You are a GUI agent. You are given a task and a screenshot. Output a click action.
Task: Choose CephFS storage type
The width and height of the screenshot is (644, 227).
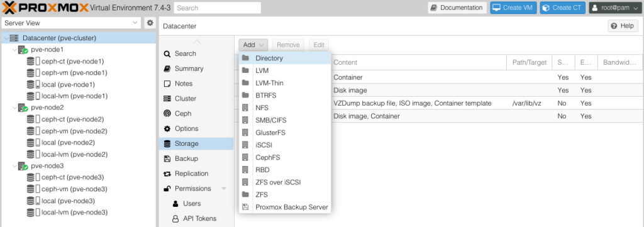coord(285,157)
